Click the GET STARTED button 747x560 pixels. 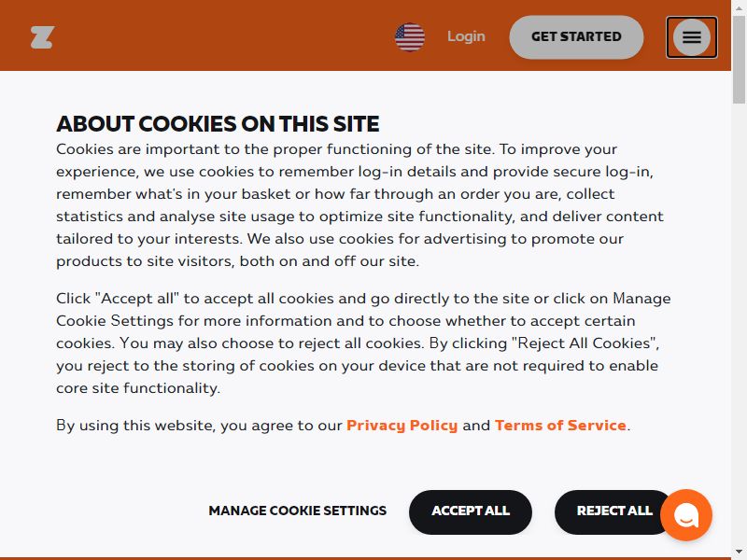(576, 37)
